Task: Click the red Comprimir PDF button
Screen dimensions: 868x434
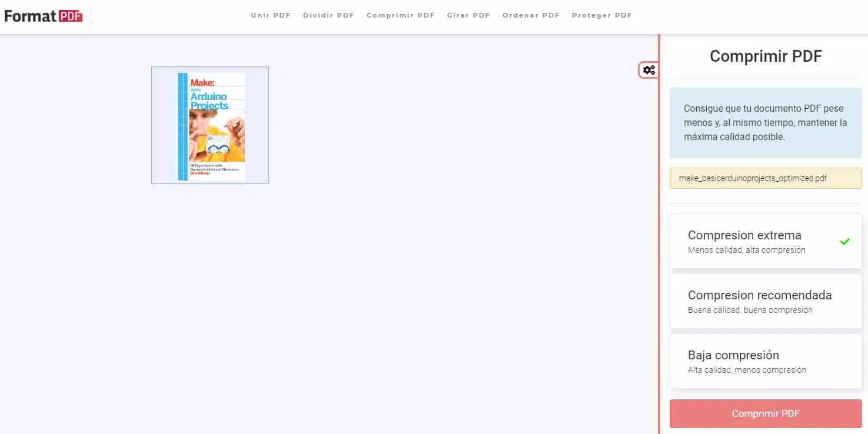Action: (x=766, y=413)
